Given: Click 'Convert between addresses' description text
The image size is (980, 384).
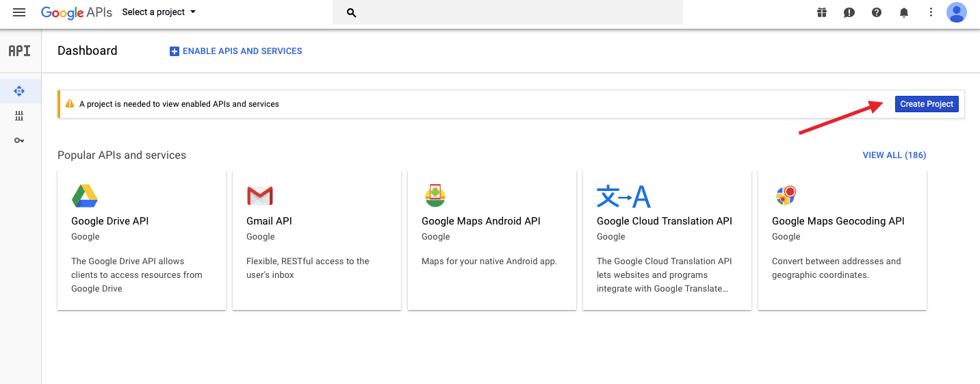Looking at the screenshot, I should tap(836, 268).
